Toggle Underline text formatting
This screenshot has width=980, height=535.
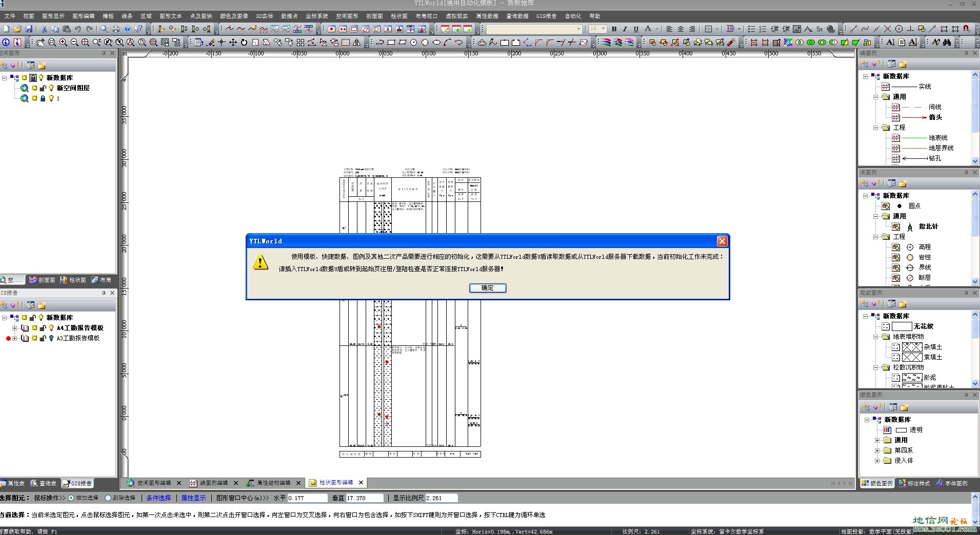636,29
